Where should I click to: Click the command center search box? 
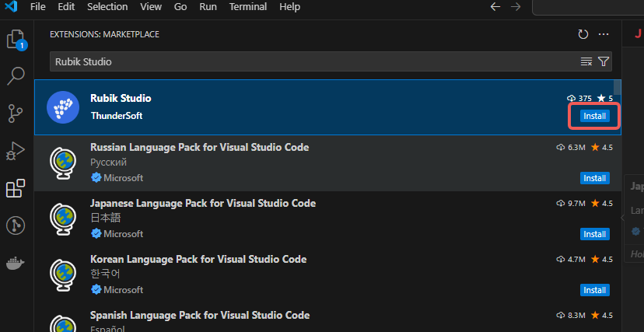[x=588, y=7]
